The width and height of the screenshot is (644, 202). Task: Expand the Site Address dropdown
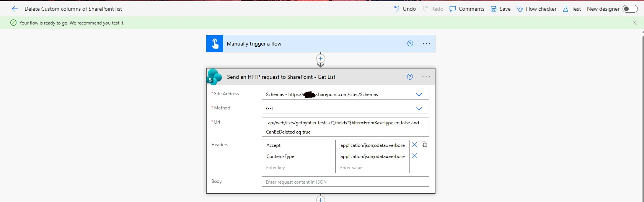pos(419,94)
